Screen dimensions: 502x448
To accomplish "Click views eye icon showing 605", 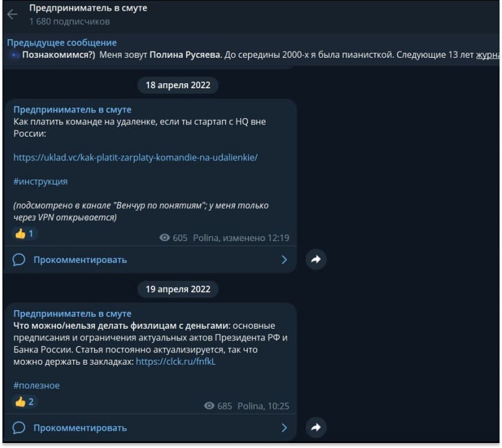I will tap(165, 238).
